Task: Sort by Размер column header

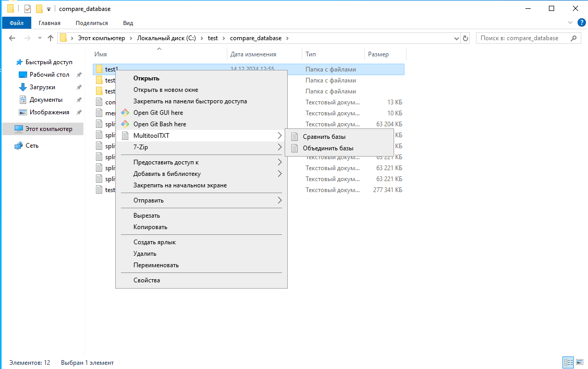Action: point(378,54)
